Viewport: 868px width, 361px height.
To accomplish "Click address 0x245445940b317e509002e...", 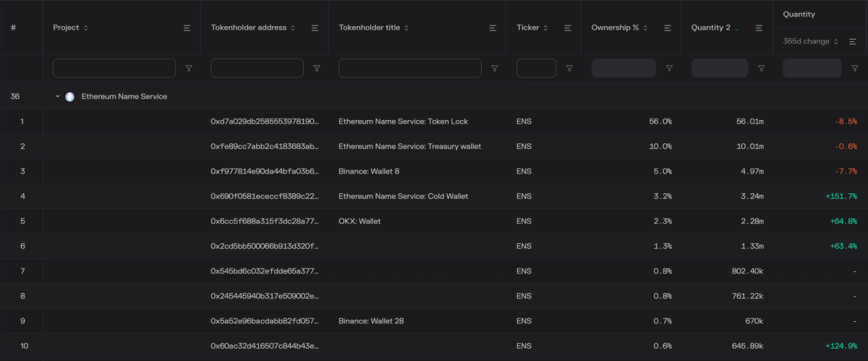I will (x=264, y=296).
